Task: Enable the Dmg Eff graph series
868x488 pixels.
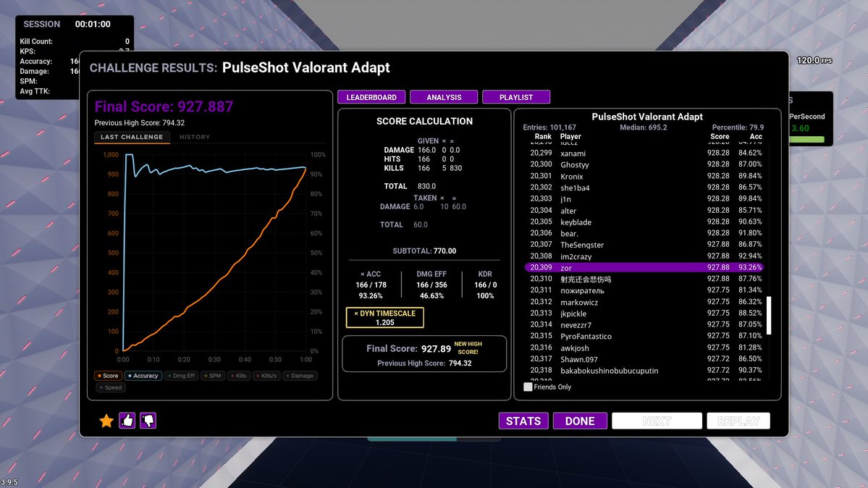Action: 181,376
